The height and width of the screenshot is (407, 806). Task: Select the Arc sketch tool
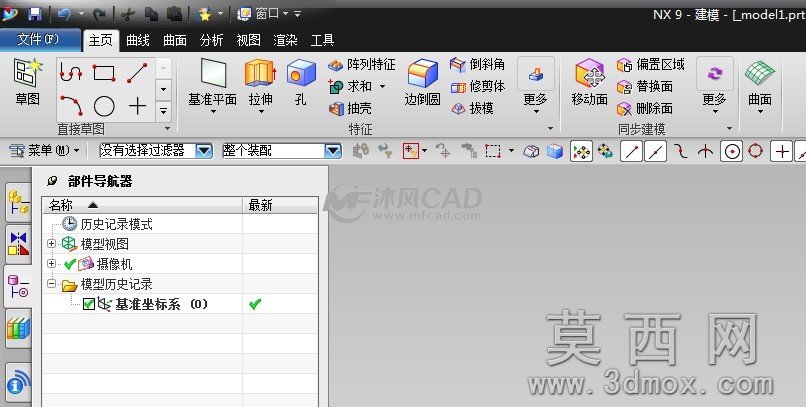point(71,105)
